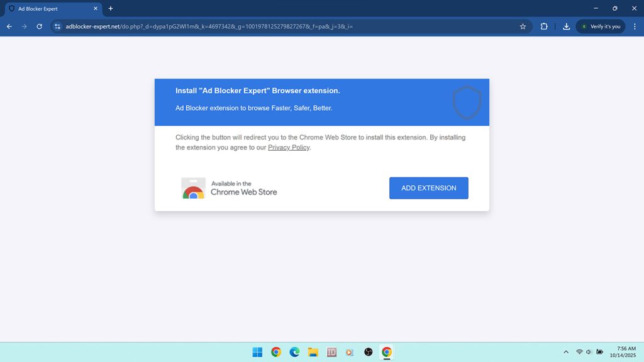Select the Ad Blocker Expert tab
Image resolution: width=644 pixels, height=362 pixels.
[x=50, y=9]
